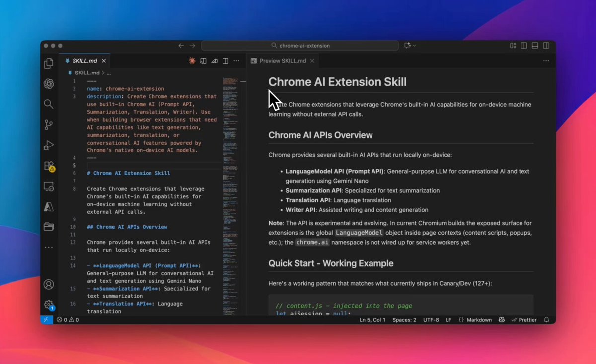This screenshot has height=364, width=596.
Task: Toggle the bottom panel visibility
Action: tap(535, 46)
